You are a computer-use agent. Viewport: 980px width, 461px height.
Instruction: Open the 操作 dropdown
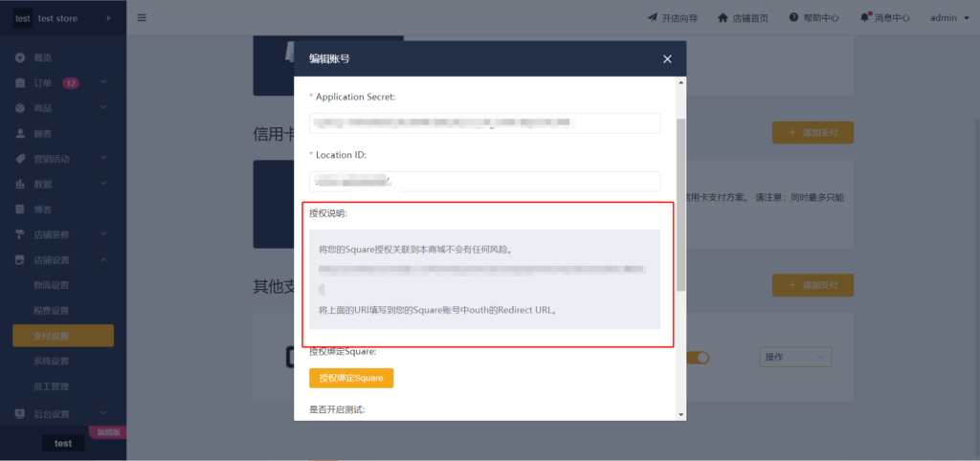pyautogui.click(x=795, y=357)
